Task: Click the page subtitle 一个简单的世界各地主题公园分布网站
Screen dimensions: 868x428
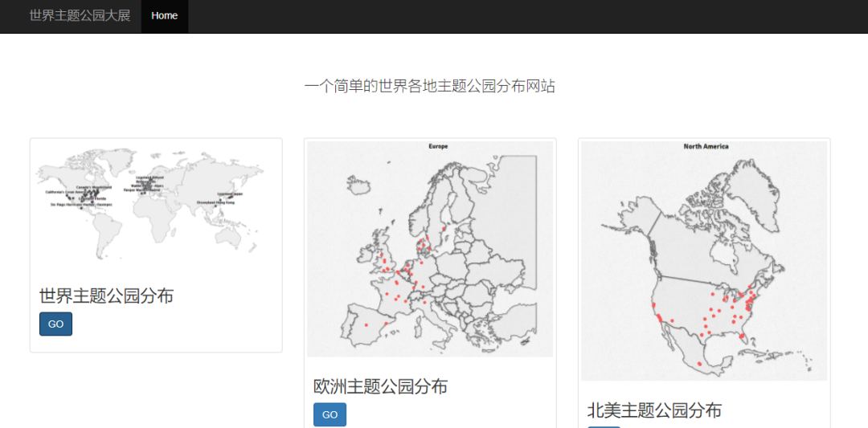Action: coord(430,86)
